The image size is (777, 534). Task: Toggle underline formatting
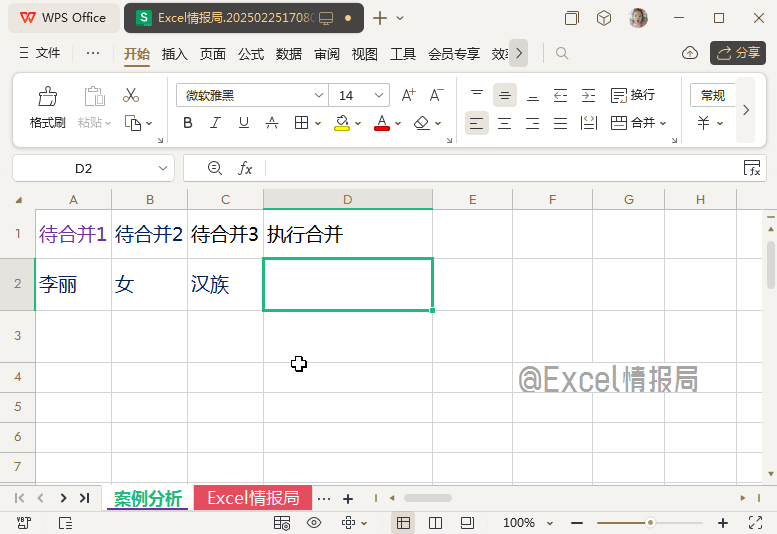[x=243, y=123]
